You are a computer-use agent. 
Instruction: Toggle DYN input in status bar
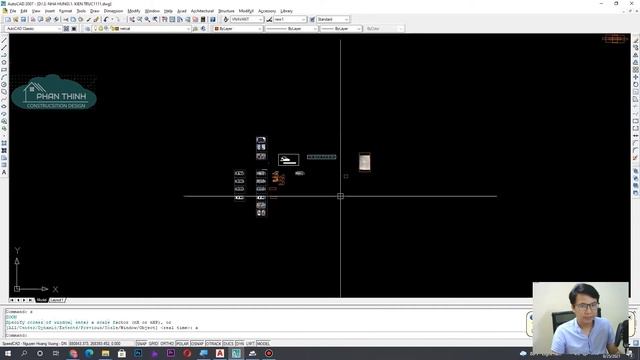(x=240, y=344)
